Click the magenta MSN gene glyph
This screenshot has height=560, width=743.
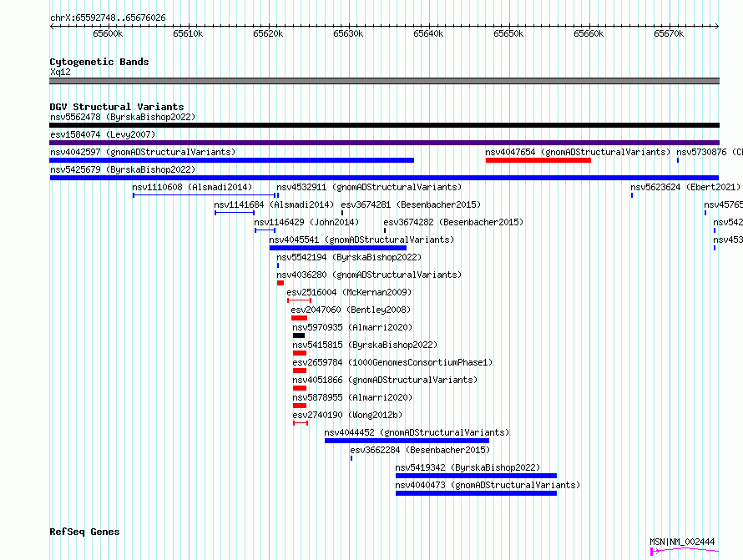(x=685, y=551)
